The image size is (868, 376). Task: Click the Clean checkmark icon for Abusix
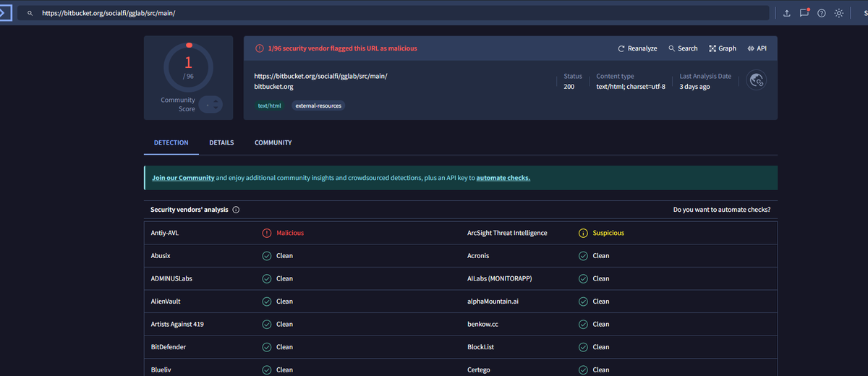[267, 256]
